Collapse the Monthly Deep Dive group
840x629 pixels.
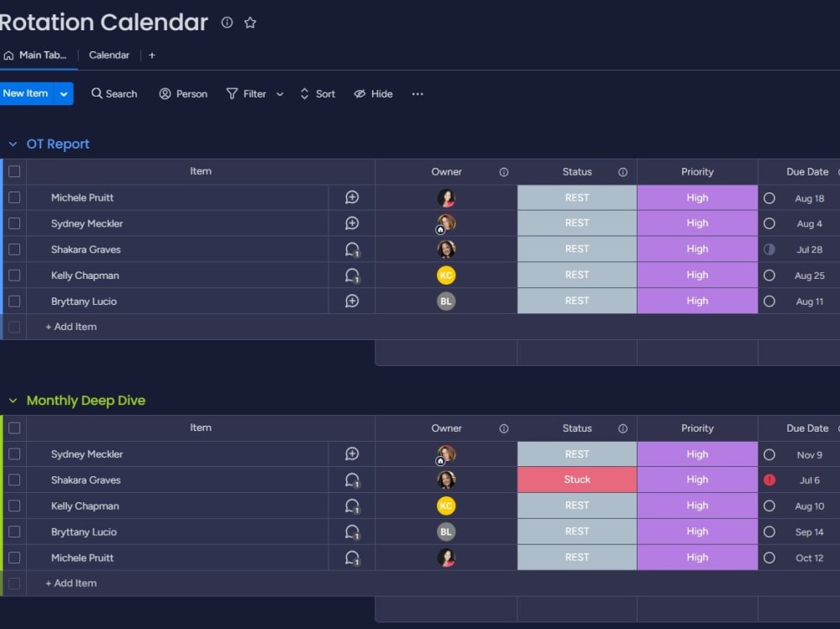click(x=13, y=401)
